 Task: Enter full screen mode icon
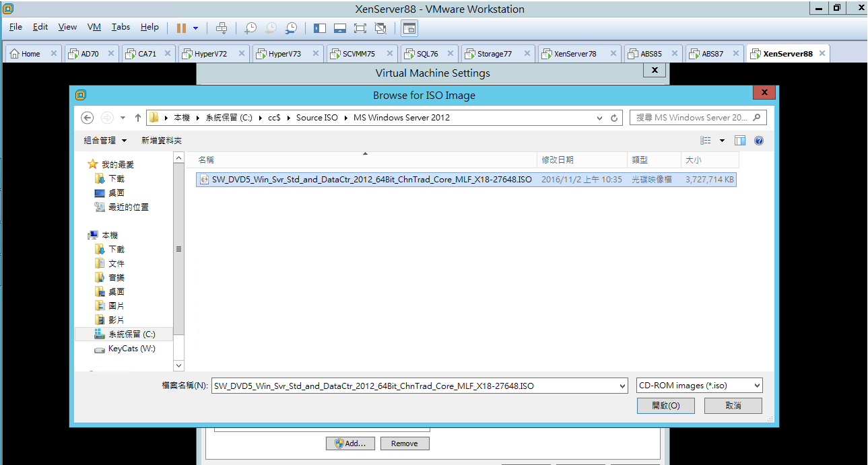pyautogui.click(x=360, y=28)
